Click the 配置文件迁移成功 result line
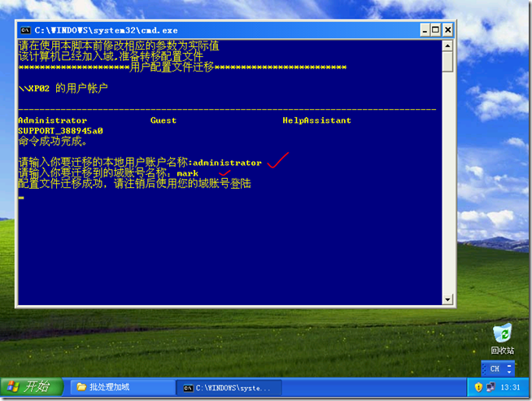 (x=135, y=184)
